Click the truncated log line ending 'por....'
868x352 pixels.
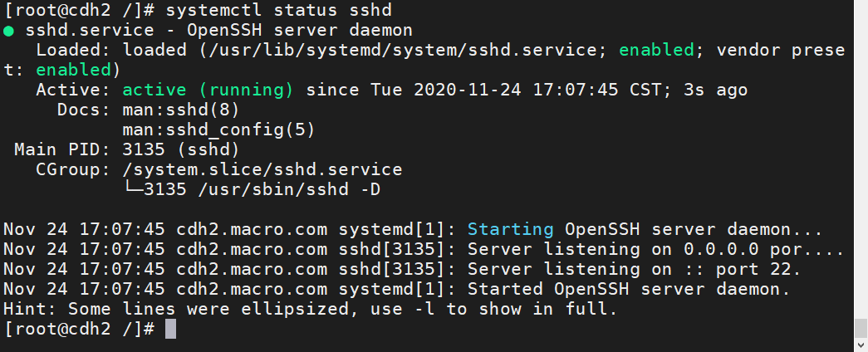point(424,250)
